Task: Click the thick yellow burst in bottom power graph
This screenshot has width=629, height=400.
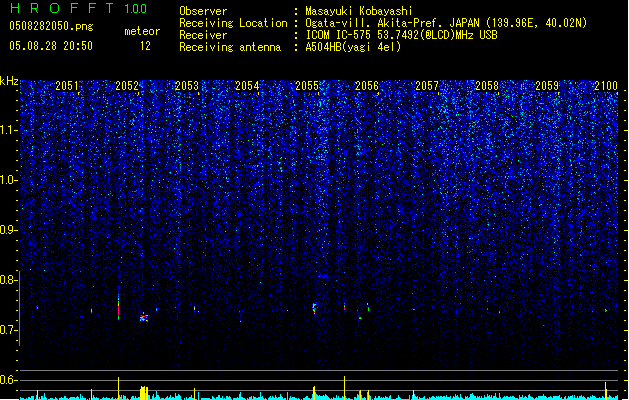Action: point(144,392)
